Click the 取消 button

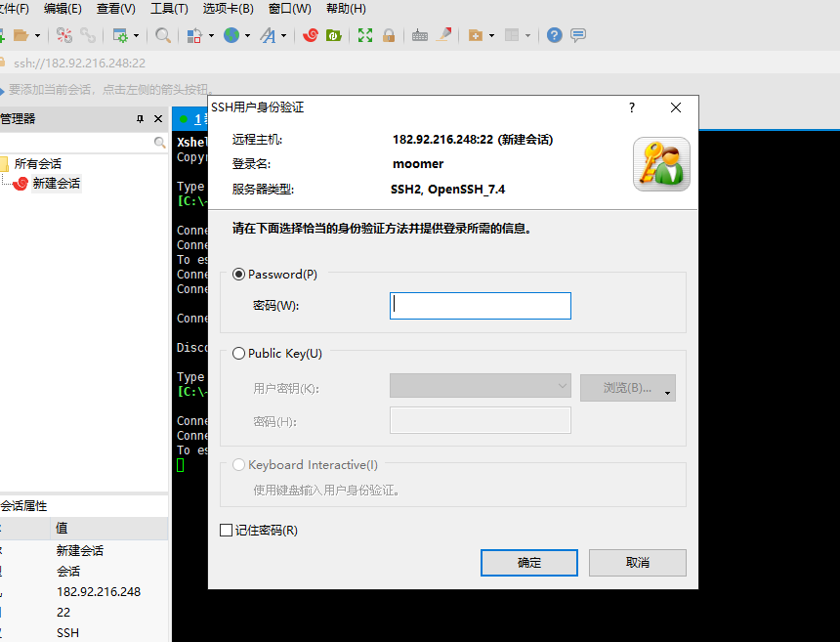pyautogui.click(x=638, y=563)
